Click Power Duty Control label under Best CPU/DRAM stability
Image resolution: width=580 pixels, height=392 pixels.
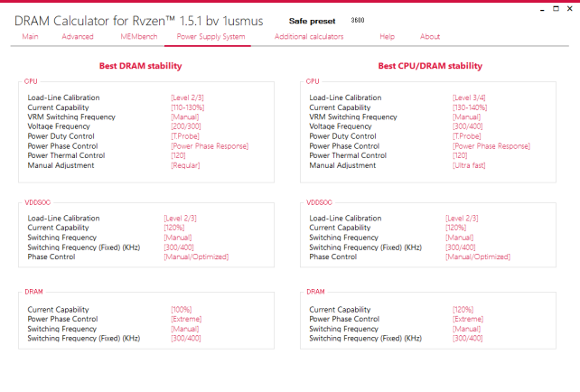[x=342, y=136]
